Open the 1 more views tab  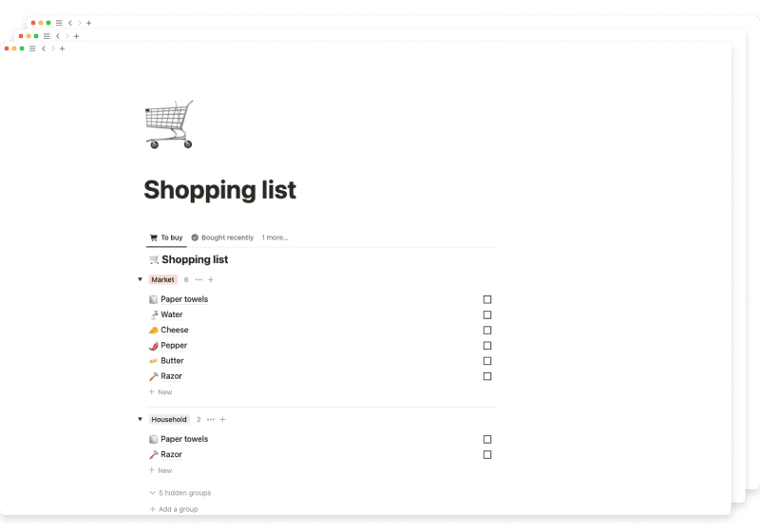pyautogui.click(x=275, y=237)
